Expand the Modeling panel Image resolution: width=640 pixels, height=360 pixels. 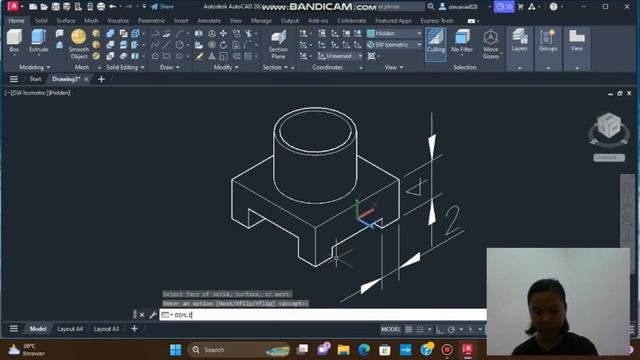click(35, 67)
